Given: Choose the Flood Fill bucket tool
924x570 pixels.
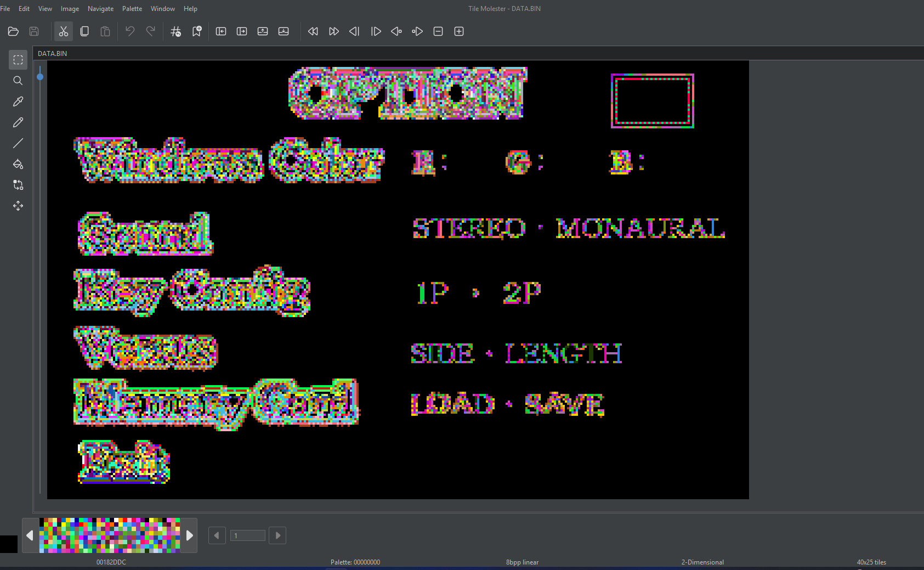Looking at the screenshot, I should pos(18,164).
